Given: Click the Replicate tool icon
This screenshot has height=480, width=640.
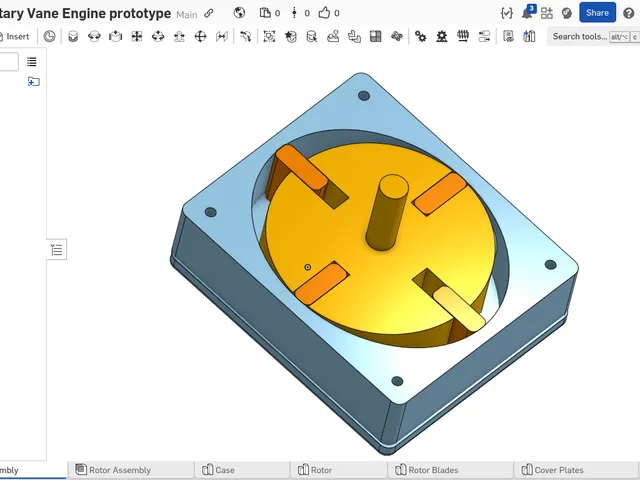Looking at the screenshot, I should pyautogui.click(x=354, y=36).
